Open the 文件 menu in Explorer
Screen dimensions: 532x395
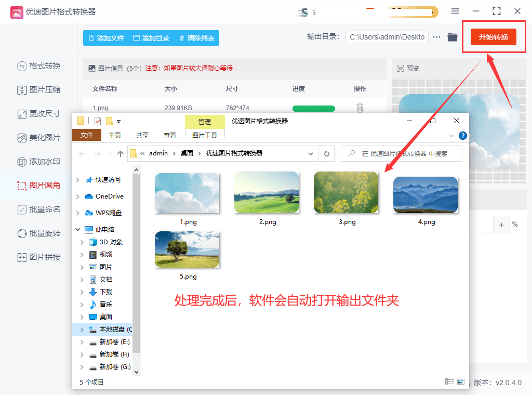[87, 135]
